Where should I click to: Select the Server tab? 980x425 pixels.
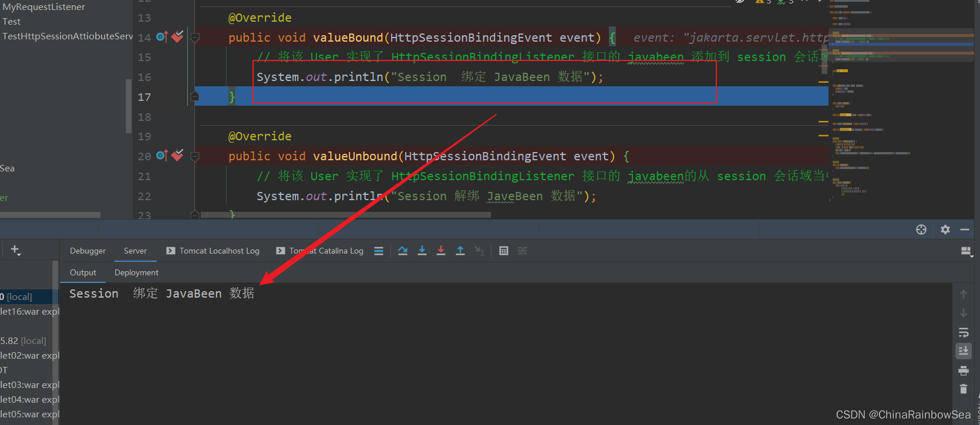[135, 251]
